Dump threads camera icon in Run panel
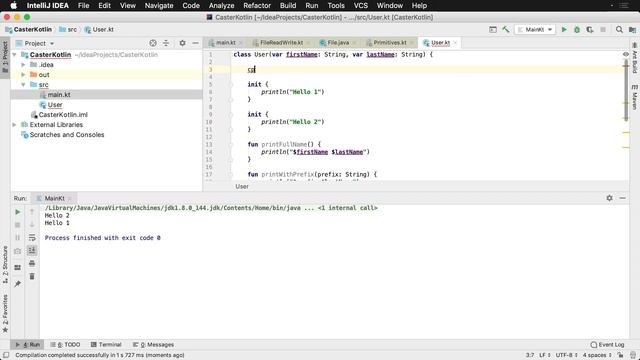This screenshot has height=360, width=640. click(x=18, y=251)
